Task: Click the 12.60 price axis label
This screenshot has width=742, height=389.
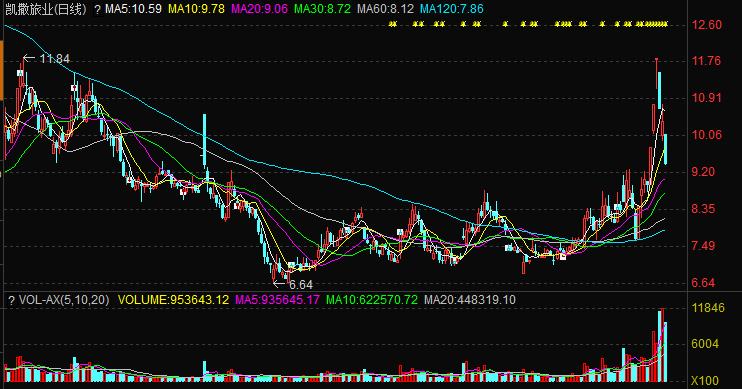Action: pyautogui.click(x=707, y=25)
